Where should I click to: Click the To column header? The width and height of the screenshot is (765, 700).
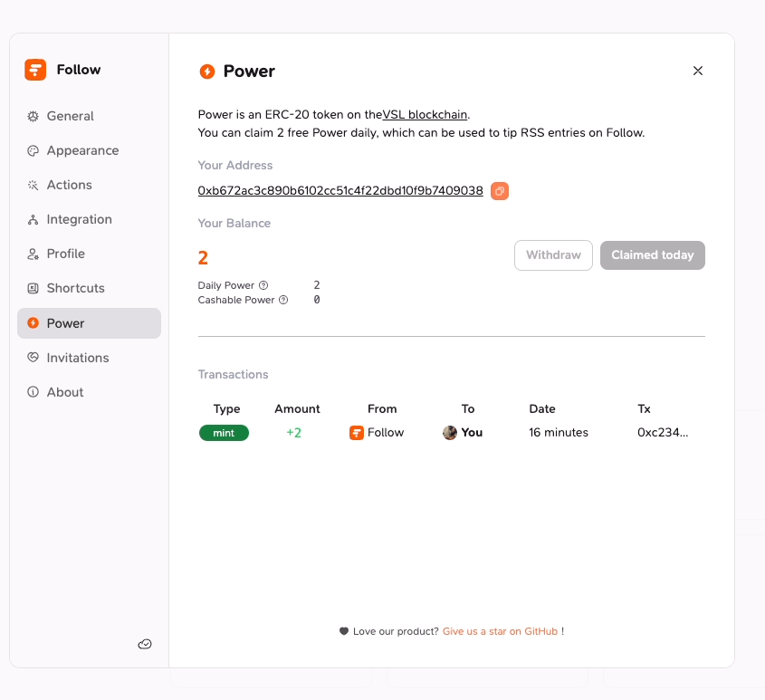click(x=468, y=408)
